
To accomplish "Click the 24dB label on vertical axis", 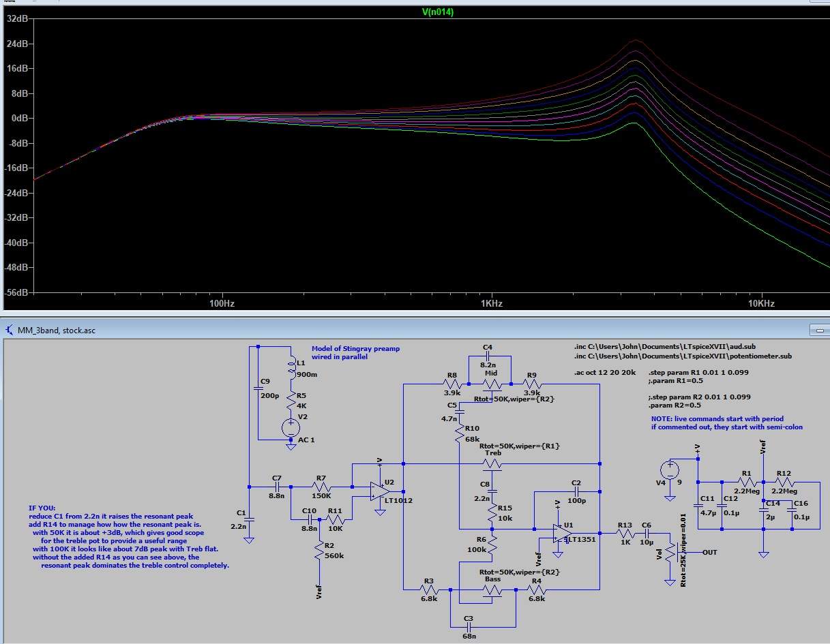I will click(x=16, y=43).
